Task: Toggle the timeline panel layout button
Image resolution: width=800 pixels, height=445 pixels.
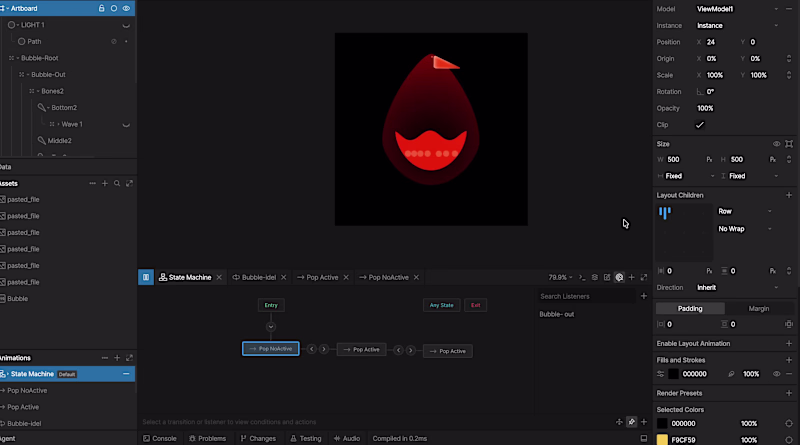Action: point(145,277)
